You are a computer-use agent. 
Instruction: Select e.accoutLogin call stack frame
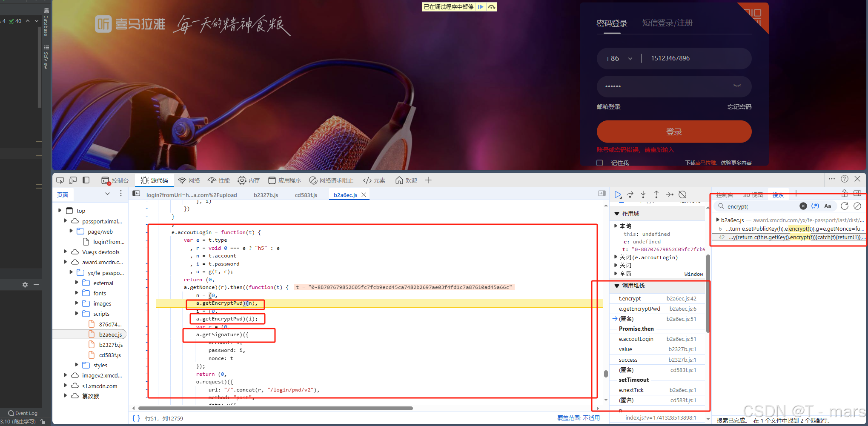pyautogui.click(x=658, y=339)
